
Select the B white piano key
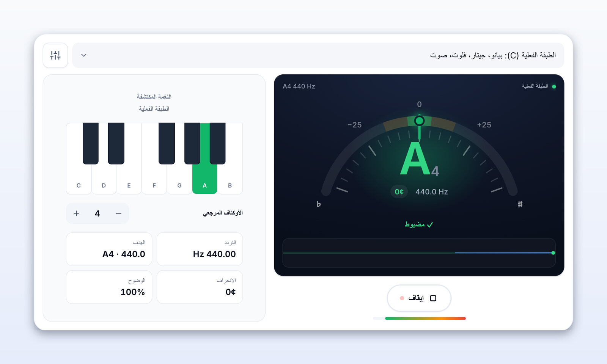[230, 178]
